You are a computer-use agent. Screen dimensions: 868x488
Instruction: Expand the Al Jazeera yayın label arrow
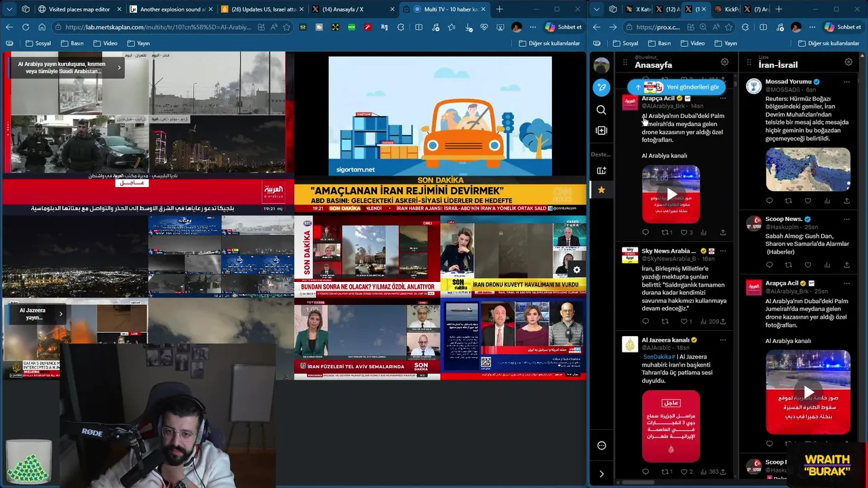click(x=60, y=313)
